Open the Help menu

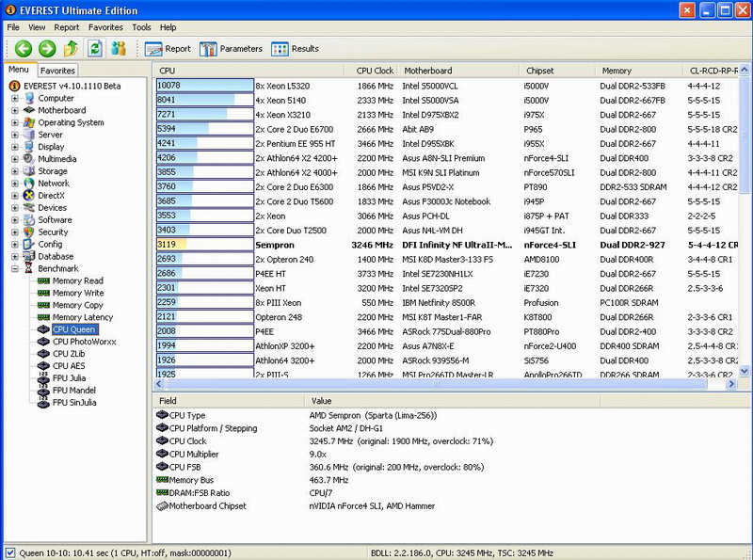tap(168, 27)
